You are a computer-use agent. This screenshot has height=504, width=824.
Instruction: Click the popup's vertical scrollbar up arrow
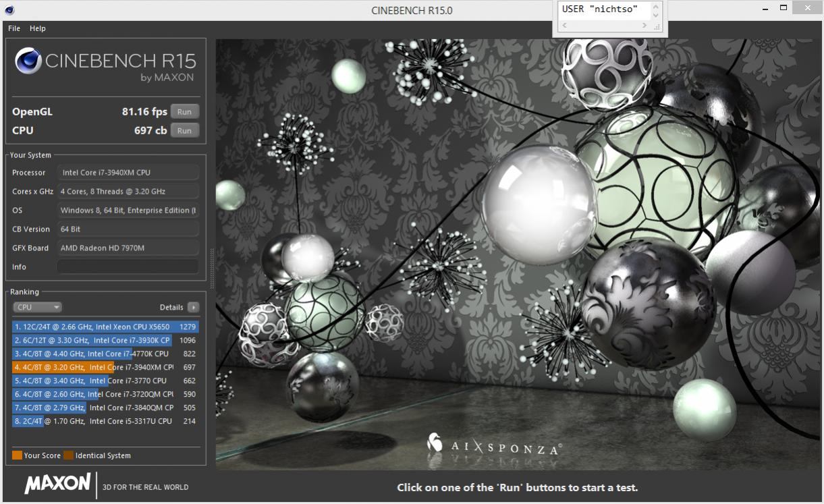tap(656, 6)
